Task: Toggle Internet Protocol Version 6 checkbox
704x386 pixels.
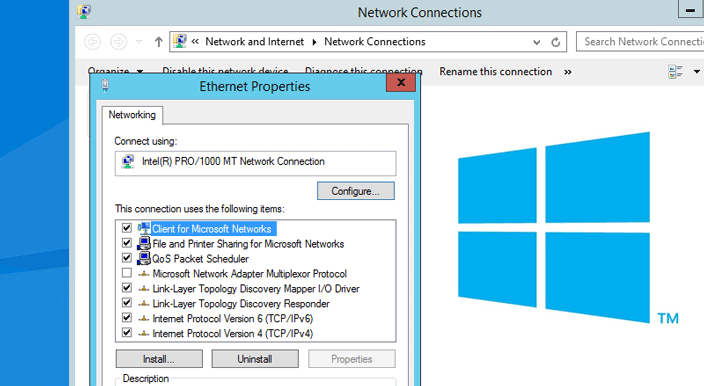Action: click(x=127, y=318)
